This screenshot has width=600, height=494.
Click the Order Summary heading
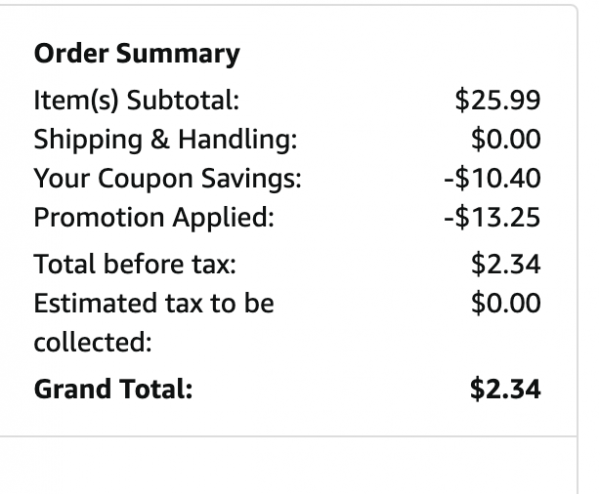137,54
